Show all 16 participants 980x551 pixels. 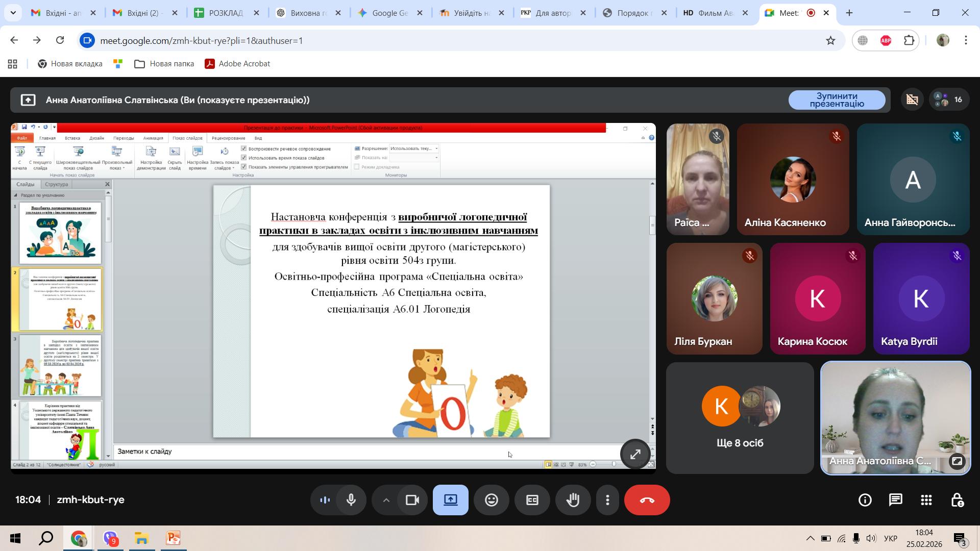point(948,100)
